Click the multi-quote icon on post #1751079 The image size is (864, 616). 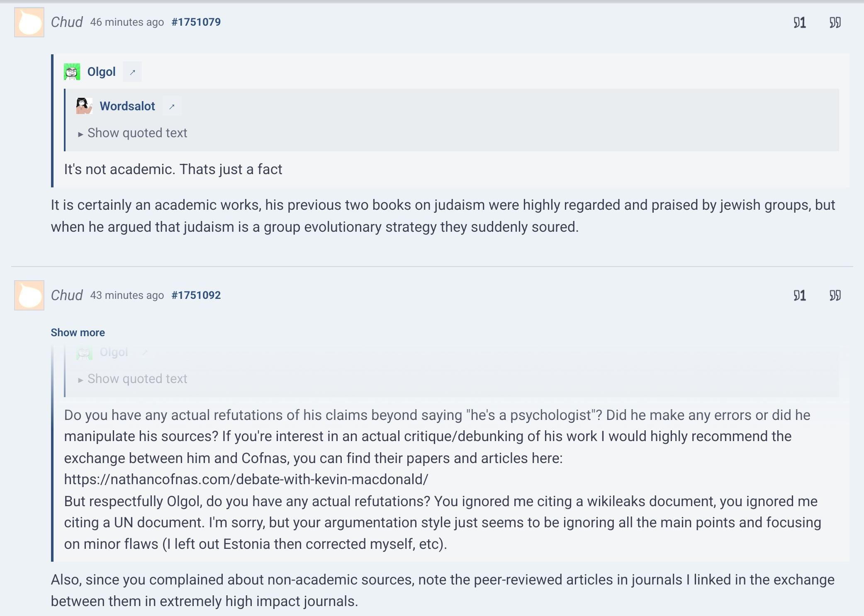(835, 22)
